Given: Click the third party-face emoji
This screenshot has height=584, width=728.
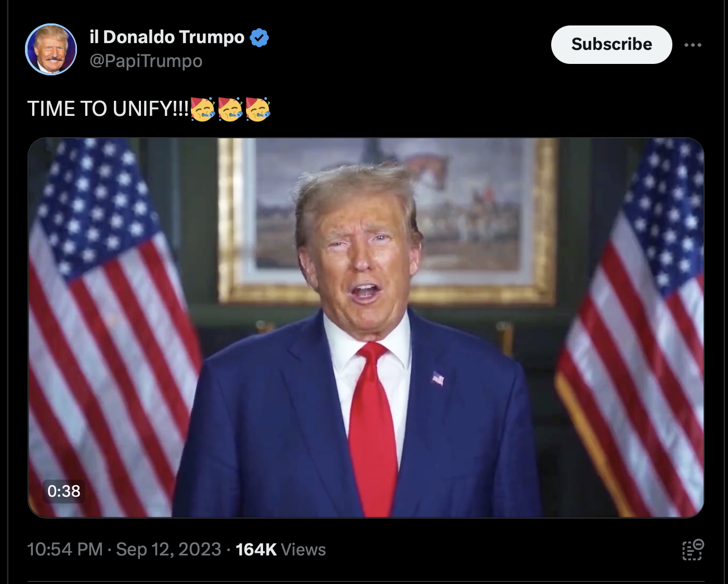Looking at the screenshot, I should point(258,109).
